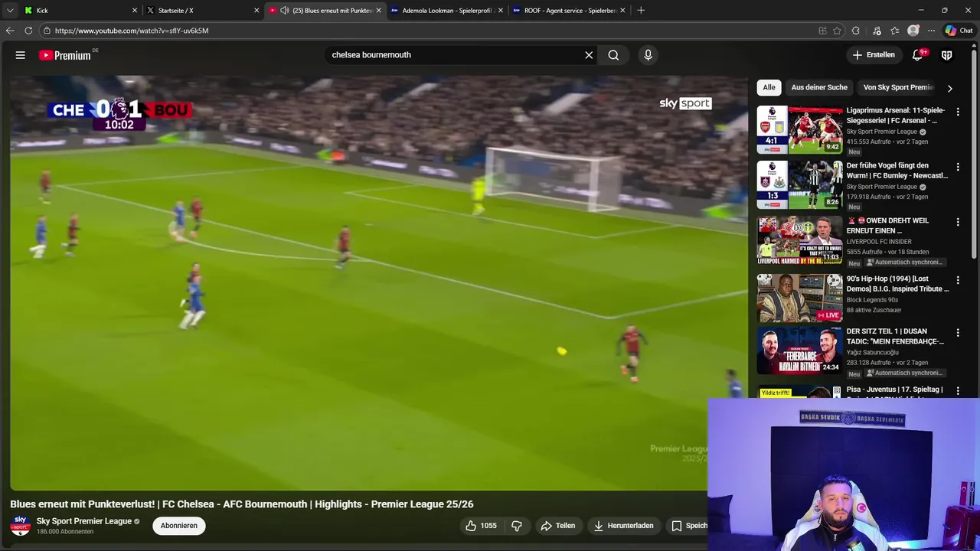Add this page to favorites star
This screenshot has height=551, width=980.
click(838, 31)
